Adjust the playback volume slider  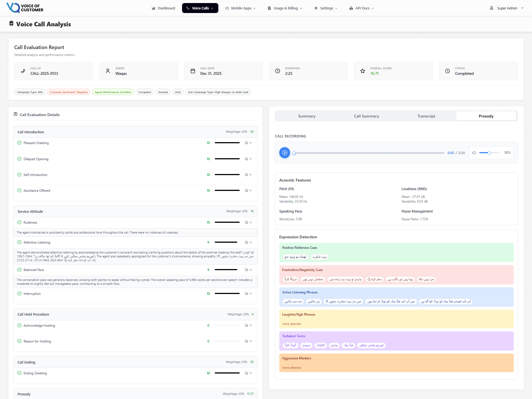[x=489, y=153]
